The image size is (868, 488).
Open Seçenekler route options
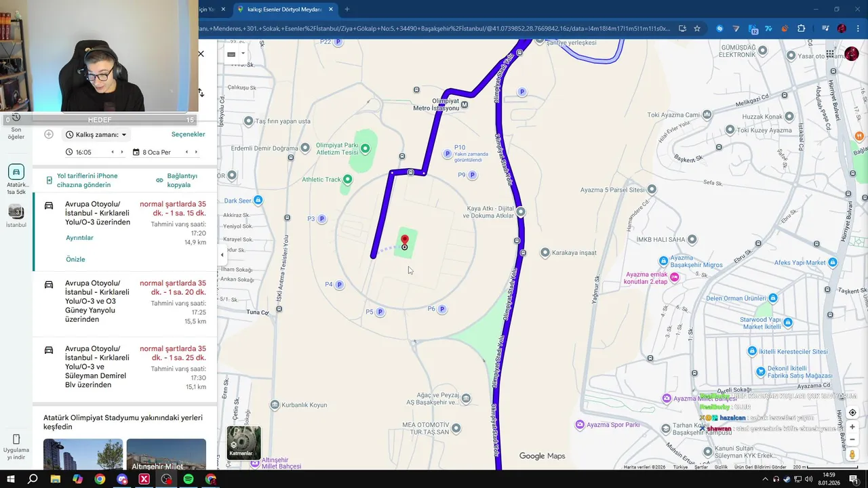[x=188, y=134]
